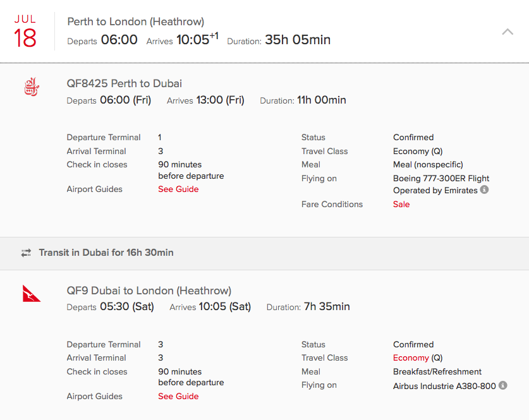Click the departure time 05:30 (Sat)

pos(127,306)
